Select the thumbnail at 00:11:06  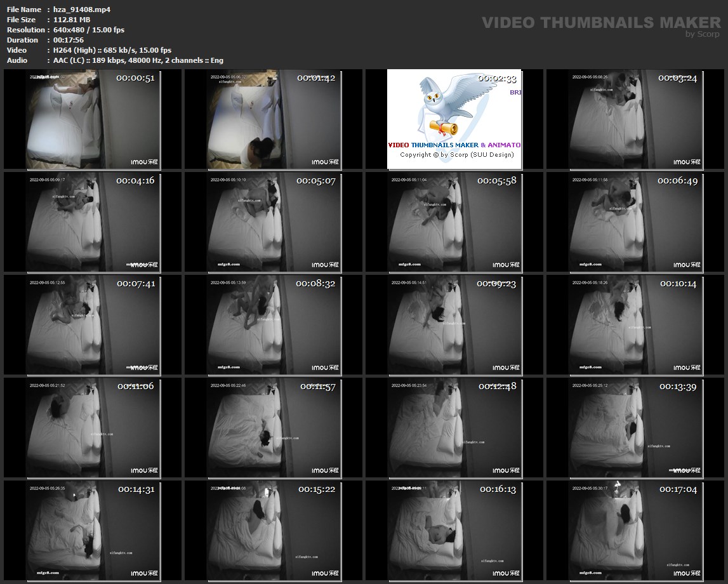pyautogui.click(x=93, y=428)
